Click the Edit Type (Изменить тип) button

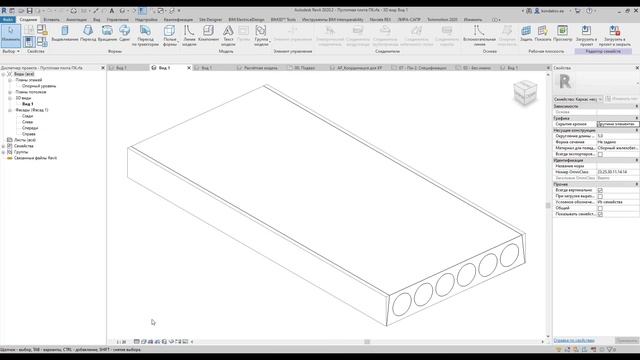coord(621,99)
